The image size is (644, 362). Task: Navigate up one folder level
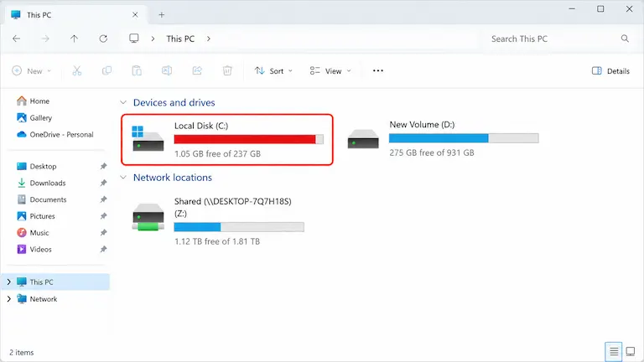pos(74,39)
